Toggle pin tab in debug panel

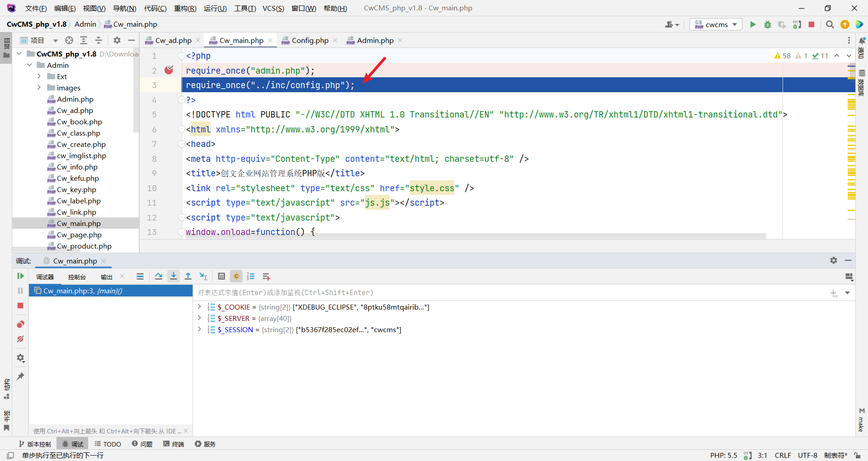tap(20, 376)
